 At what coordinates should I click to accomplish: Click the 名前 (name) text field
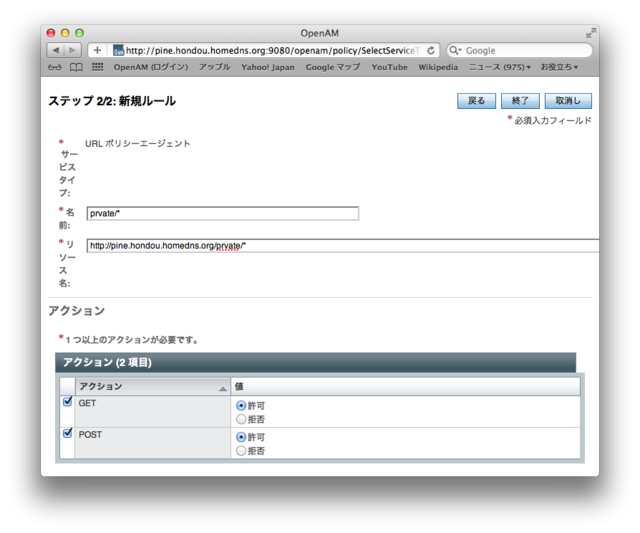coord(222,213)
